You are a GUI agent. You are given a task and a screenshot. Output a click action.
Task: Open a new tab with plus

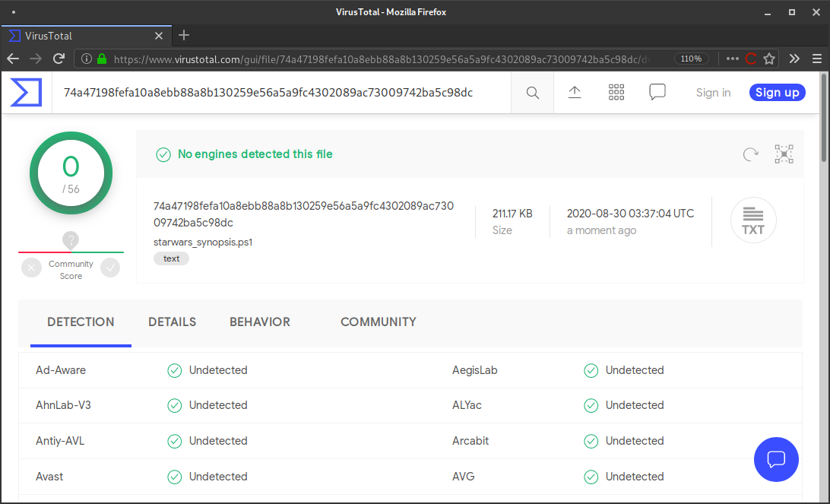(x=184, y=36)
